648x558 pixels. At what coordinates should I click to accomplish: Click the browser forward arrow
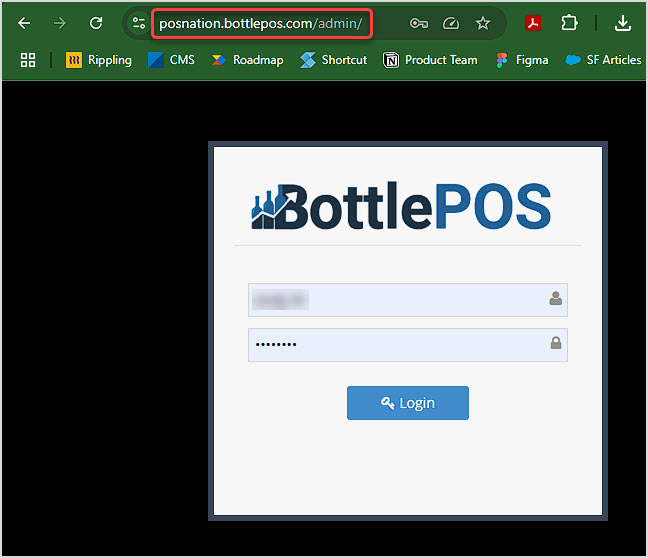60,23
